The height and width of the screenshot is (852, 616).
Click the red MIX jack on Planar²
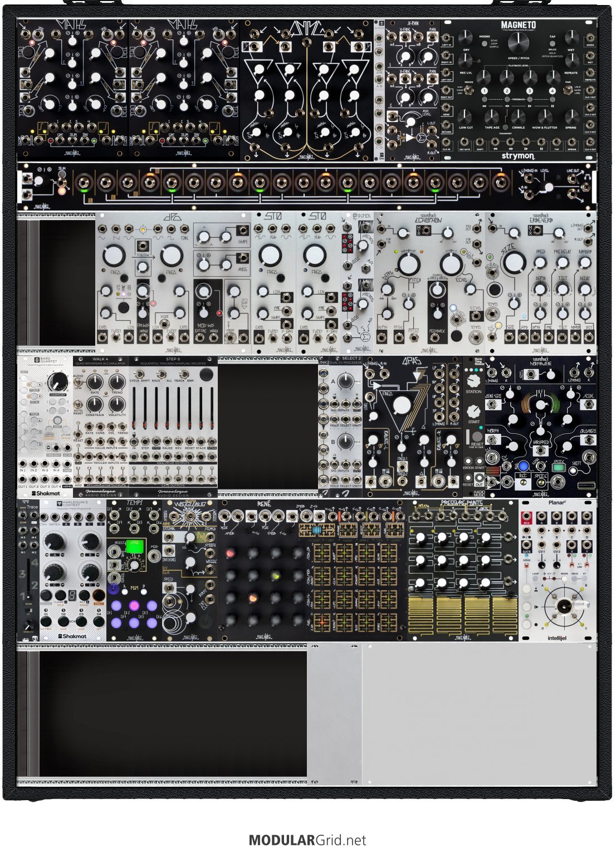click(x=527, y=515)
